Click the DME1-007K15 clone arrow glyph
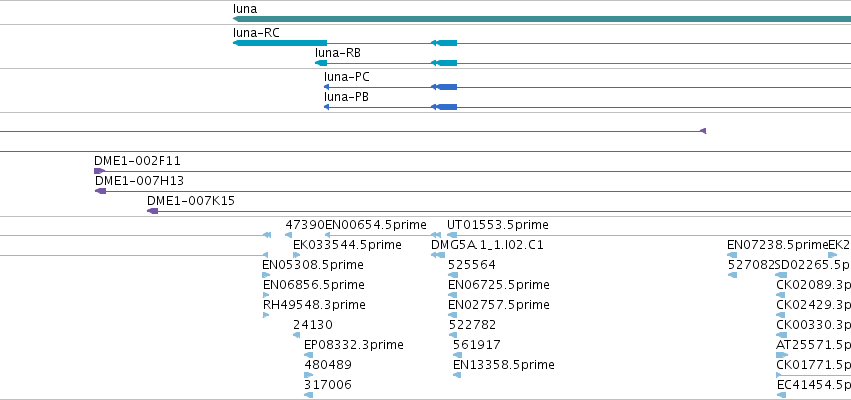This screenshot has width=851, height=400. click(x=153, y=211)
